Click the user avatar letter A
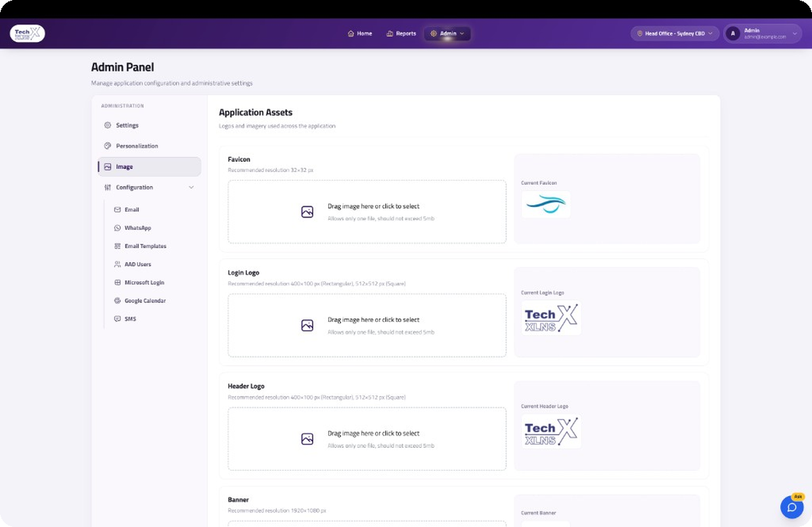The image size is (812, 527). pos(733,33)
